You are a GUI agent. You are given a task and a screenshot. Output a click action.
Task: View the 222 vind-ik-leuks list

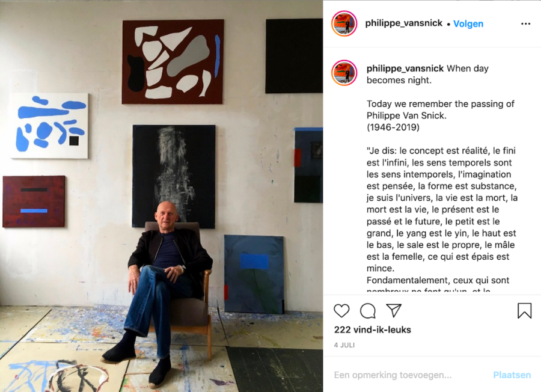372,330
